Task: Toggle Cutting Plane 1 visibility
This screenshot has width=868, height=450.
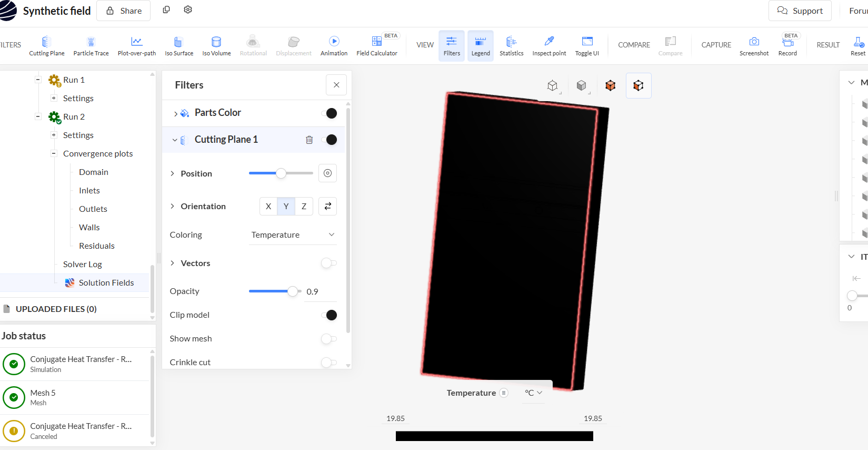Action: pyautogui.click(x=329, y=140)
